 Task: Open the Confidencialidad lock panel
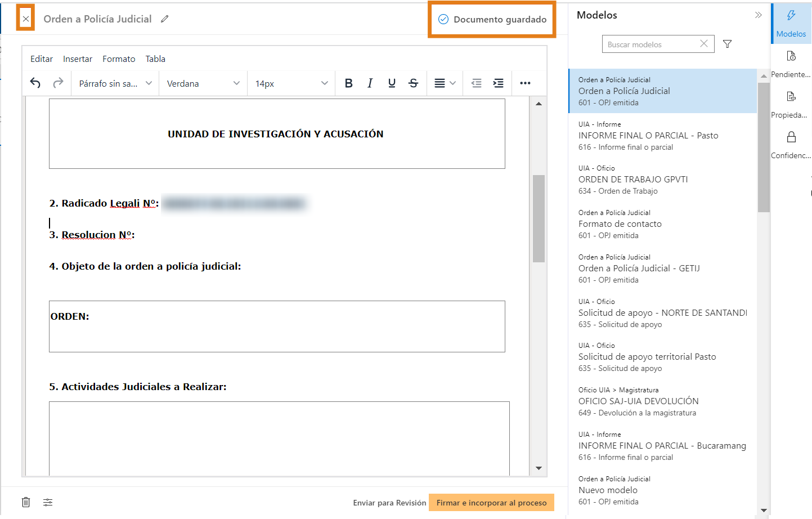tap(791, 144)
